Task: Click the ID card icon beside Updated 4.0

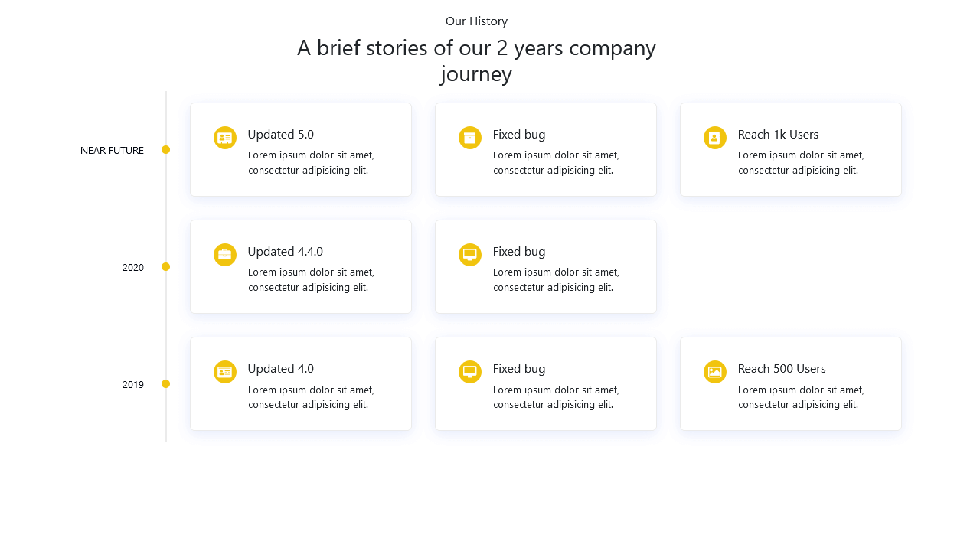Action: pos(224,372)
